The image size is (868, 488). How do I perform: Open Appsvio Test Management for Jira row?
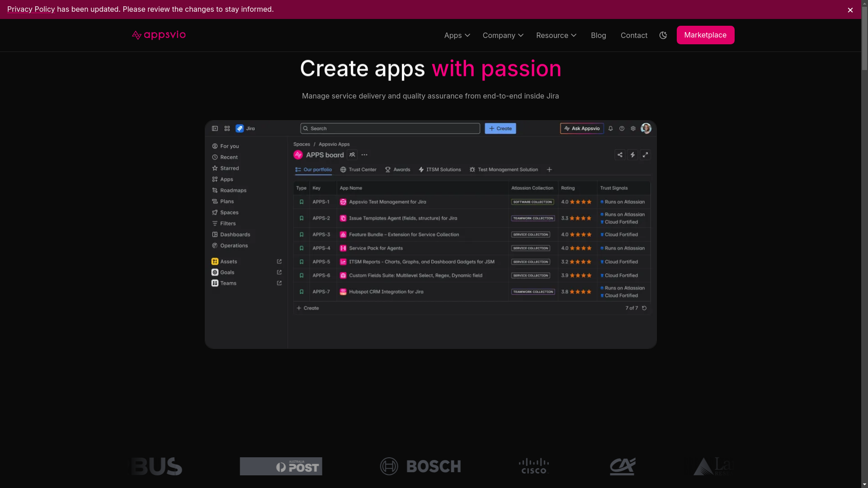[x=472, y=202]
